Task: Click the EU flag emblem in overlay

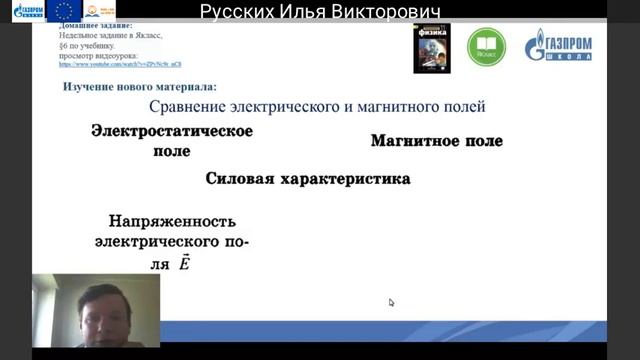Action: point(63,11)
